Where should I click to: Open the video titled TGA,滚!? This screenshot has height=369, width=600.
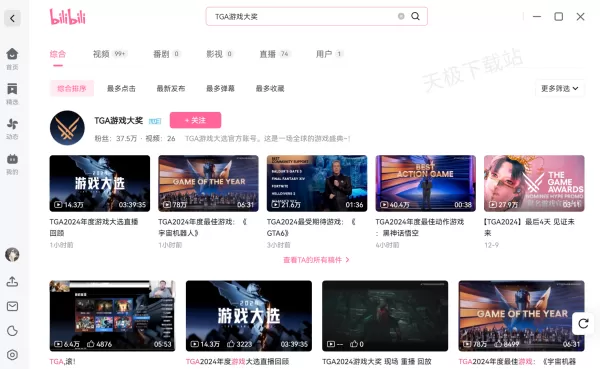63,361
